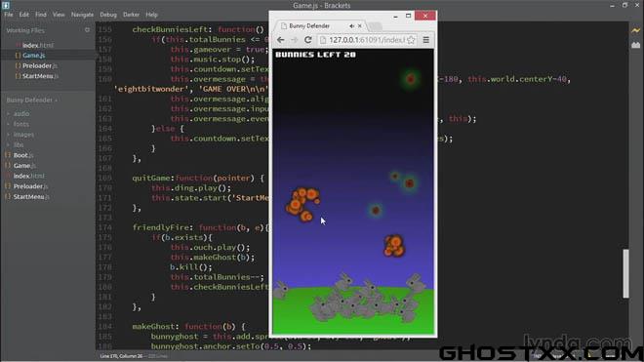Open the Navigate menu
Image resolution: width=644 pixels, height=362 pixels.
pos(82,15)
